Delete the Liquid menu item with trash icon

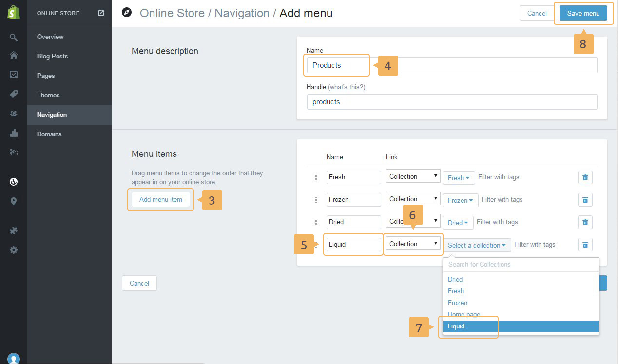click(x=585, y=245)
